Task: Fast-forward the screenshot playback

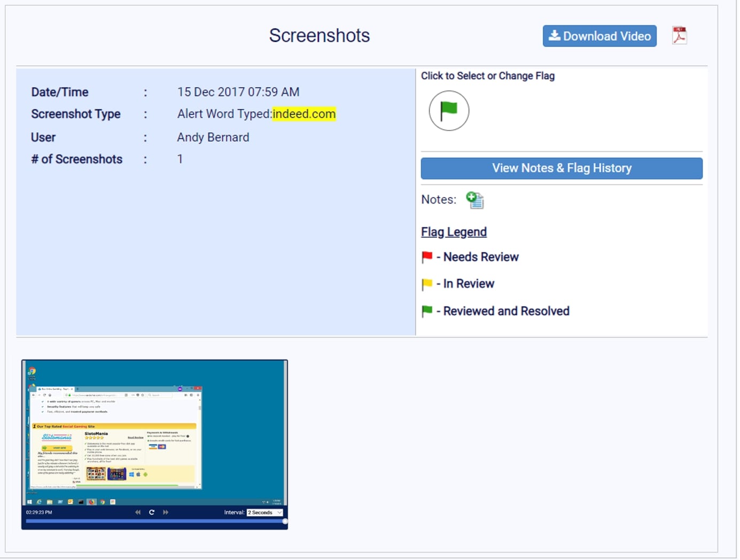Action: (165, 512)
